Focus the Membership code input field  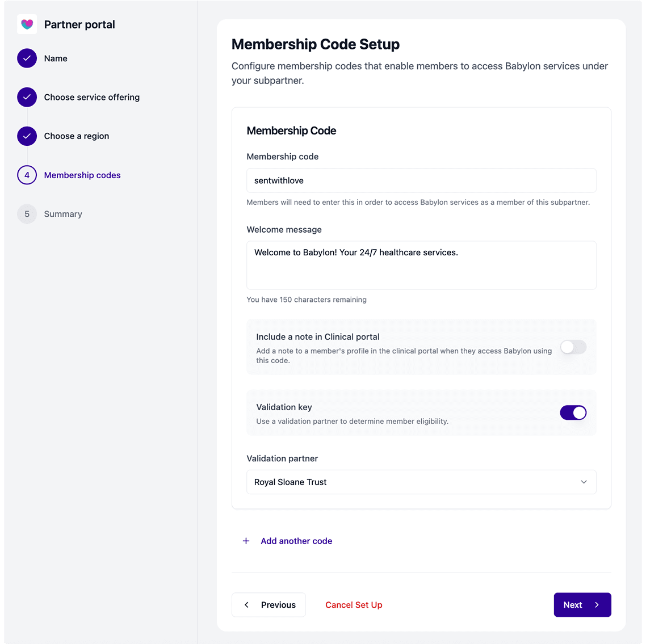421,180
